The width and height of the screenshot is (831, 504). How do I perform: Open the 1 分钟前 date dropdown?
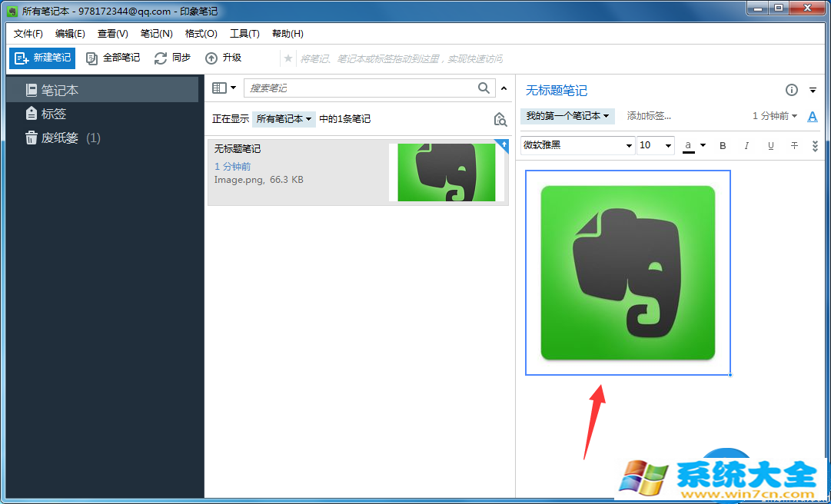[x=776, y=116]
